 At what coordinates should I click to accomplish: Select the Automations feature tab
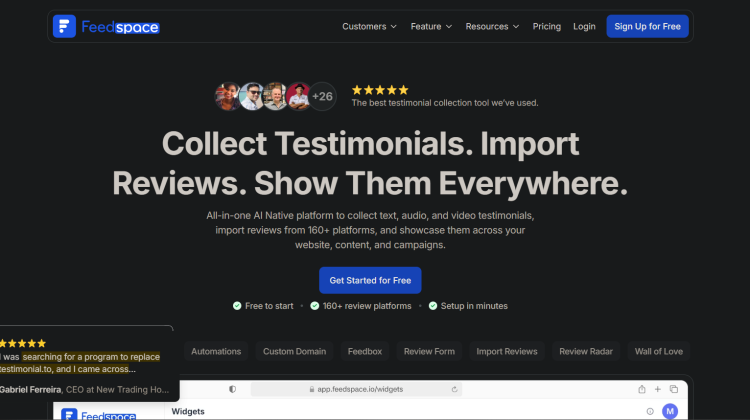(x=216, y=351)
